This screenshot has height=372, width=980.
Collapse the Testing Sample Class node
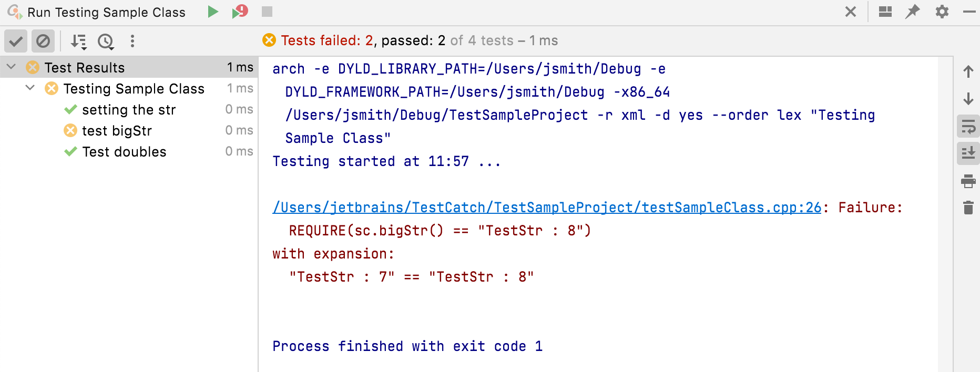pyautogui.click(x=30, y=88)
